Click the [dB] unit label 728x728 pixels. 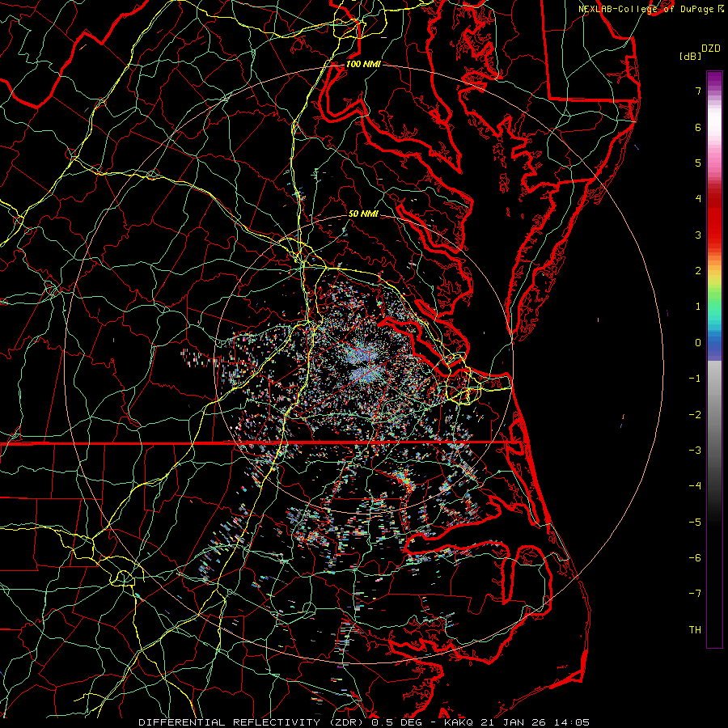(x=690, y=56)
